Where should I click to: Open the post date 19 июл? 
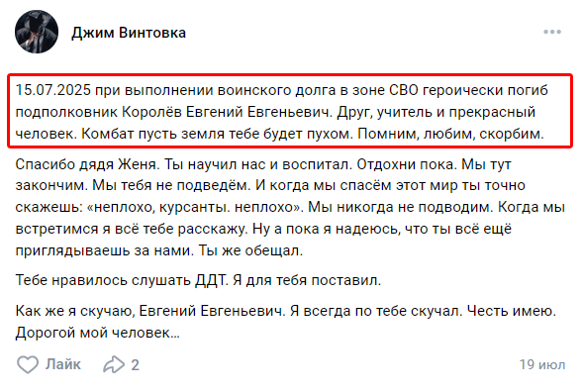[x=542, y=364]
